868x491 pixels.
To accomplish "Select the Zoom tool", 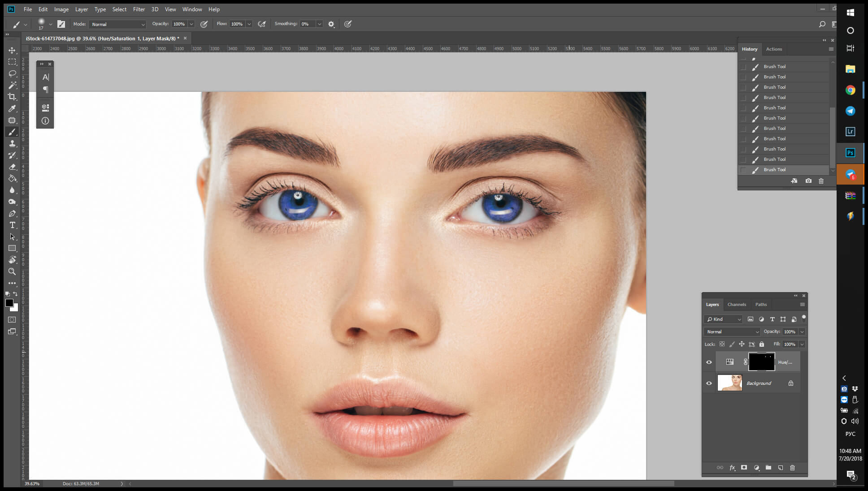I will pos(12,271).
